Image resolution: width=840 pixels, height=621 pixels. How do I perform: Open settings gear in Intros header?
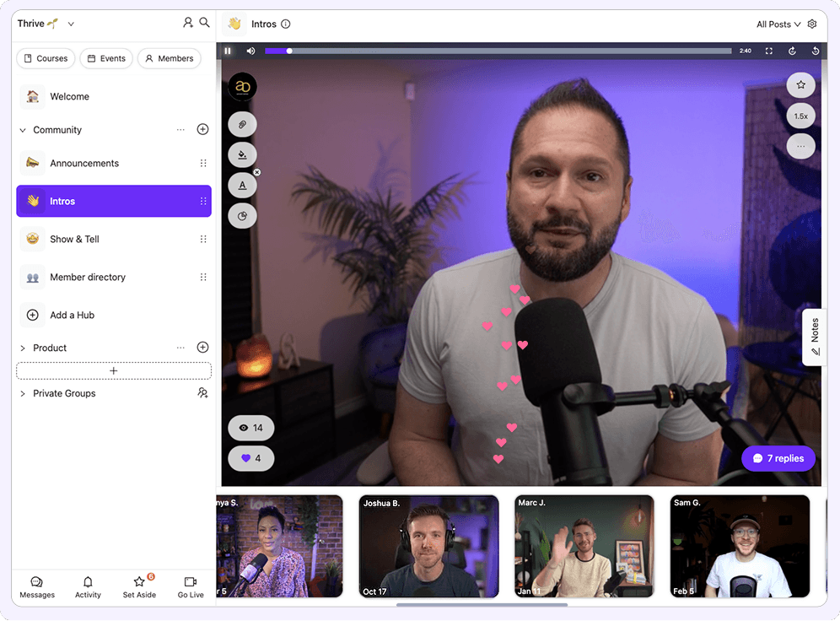[812, 24]
